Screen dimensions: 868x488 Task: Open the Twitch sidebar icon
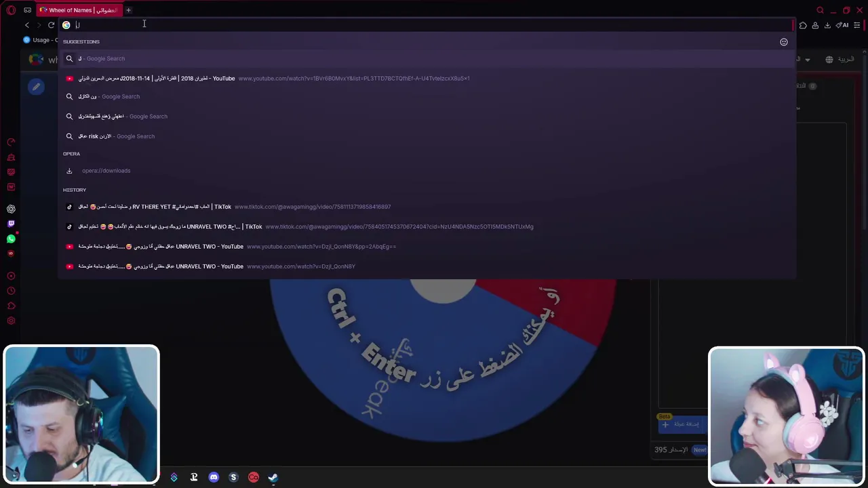(11, 224)
